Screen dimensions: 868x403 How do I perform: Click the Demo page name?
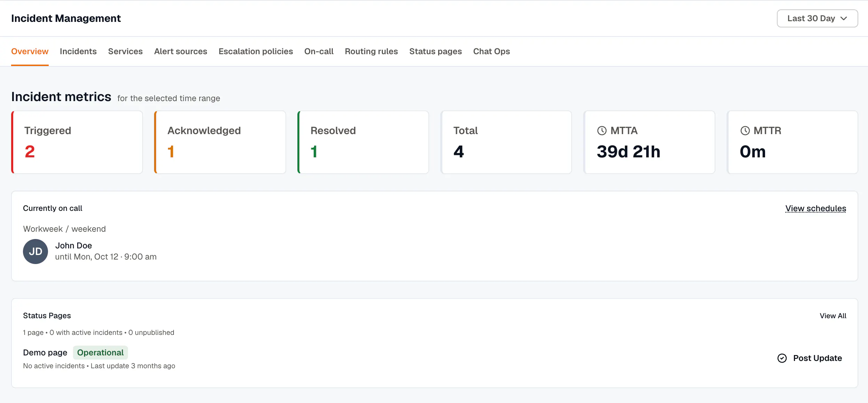(x=45, y=353)
